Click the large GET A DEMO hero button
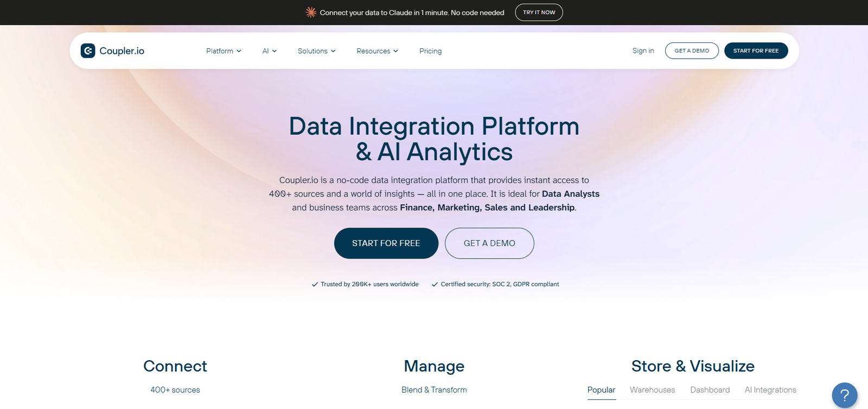This screenshot has height=409, width=868. 489,243
